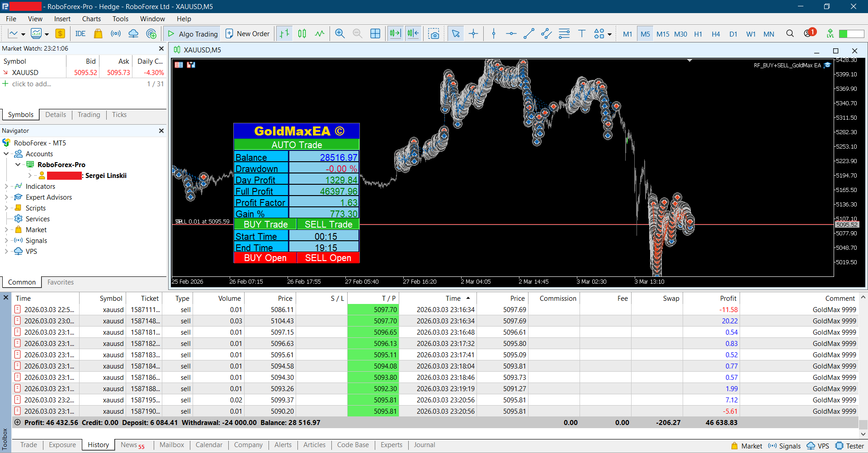Viewport: 868px width, 453px height.
Task: Select the cursor arrow tool
Action: click(456, 34)
